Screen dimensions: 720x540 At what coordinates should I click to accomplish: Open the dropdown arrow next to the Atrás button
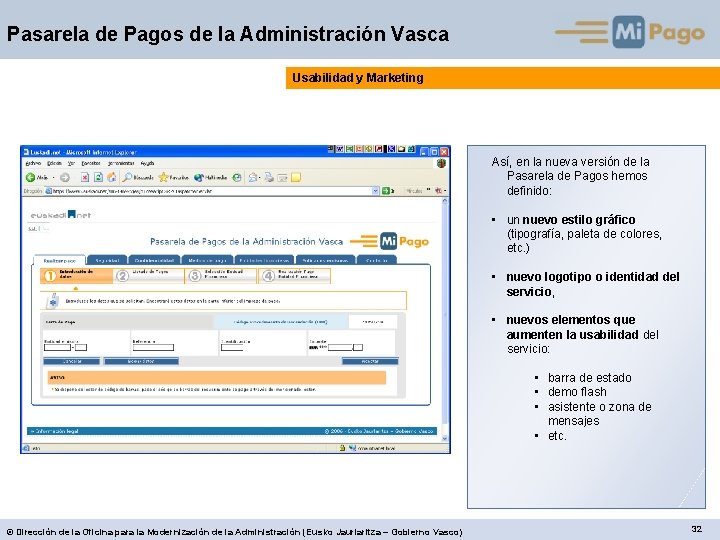(53, 178)
